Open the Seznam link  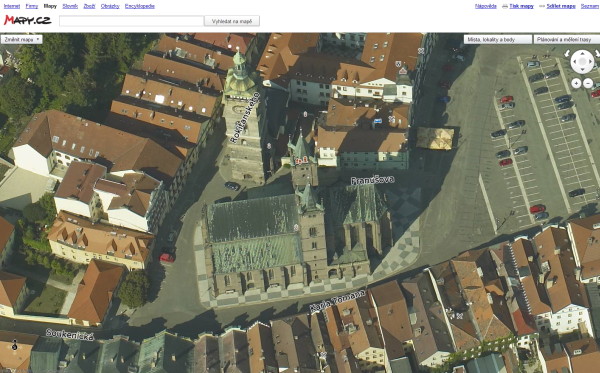[590, 6]
